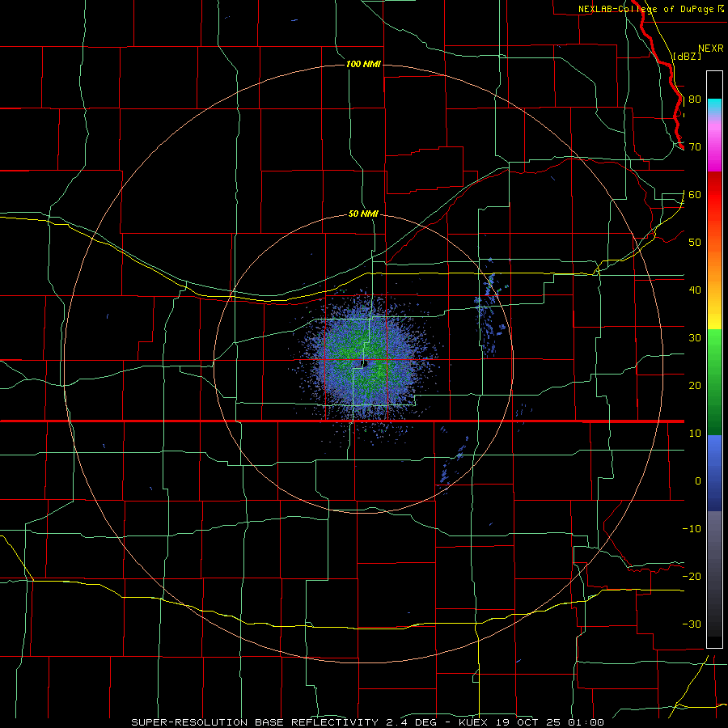Click the 80 dBZ scale value

pos(695,99)
